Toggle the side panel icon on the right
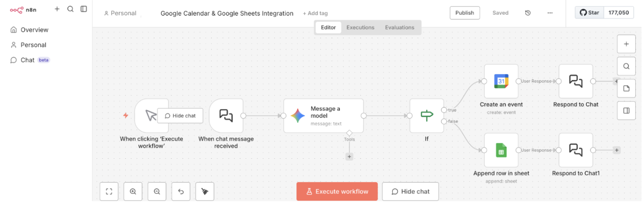The width and height of the screenshot is (644, 202). (626, 111)
